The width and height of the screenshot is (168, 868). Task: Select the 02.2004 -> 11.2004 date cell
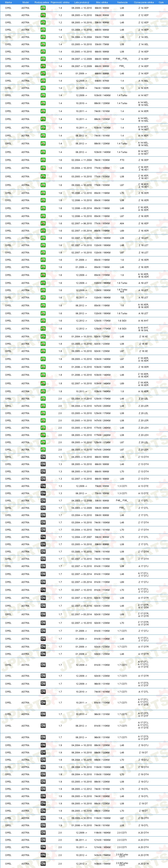pos(81,160)
